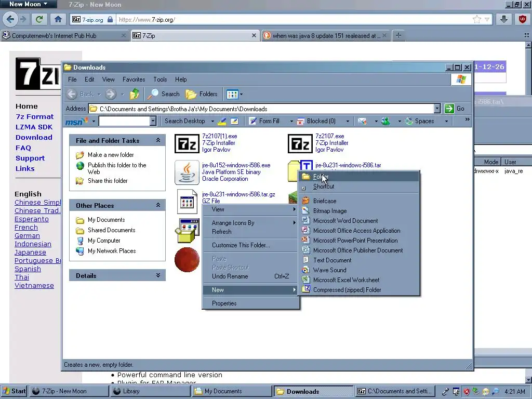The image size is (532, 399).
Task: Open New Moon application menu dropdown
Action: (x=29, y=4)
